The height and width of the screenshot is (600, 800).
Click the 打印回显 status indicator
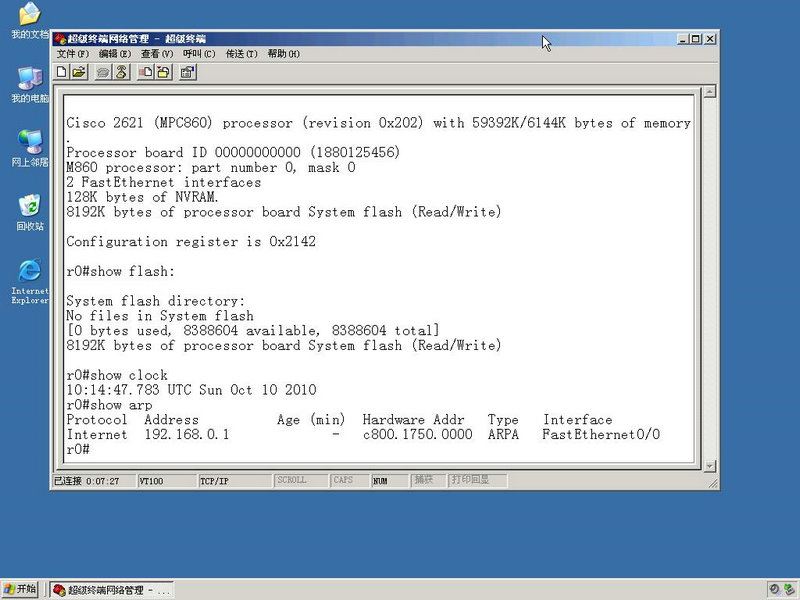point(477,480)
